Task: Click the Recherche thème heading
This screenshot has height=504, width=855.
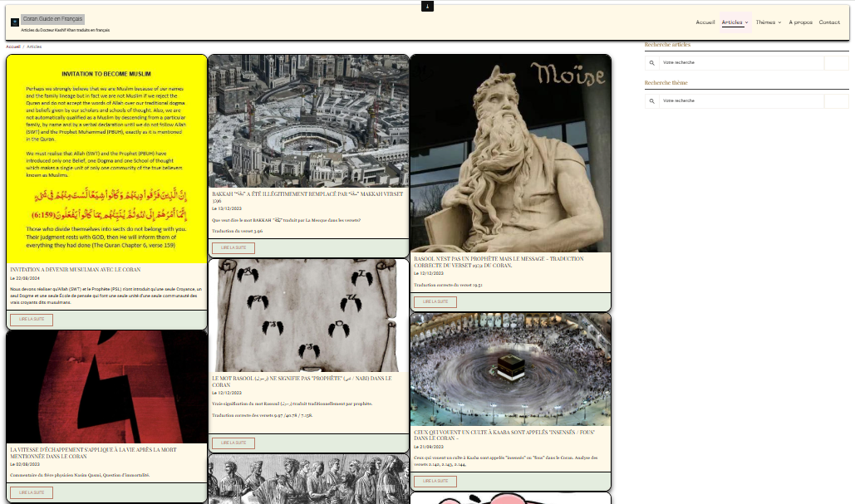Action: pyautogui.click(x=666, y=83)
